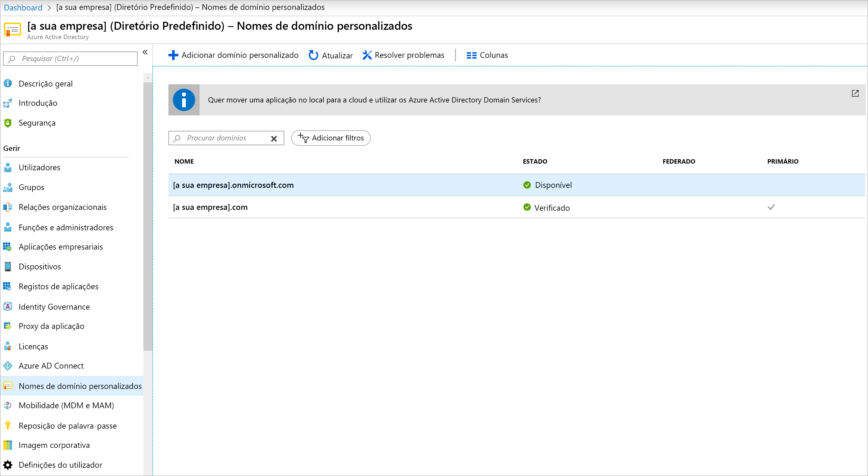This screenshot has width=868, height=476.
Task: Click the Funções e administradores icon
Action: tap(8, 227)
